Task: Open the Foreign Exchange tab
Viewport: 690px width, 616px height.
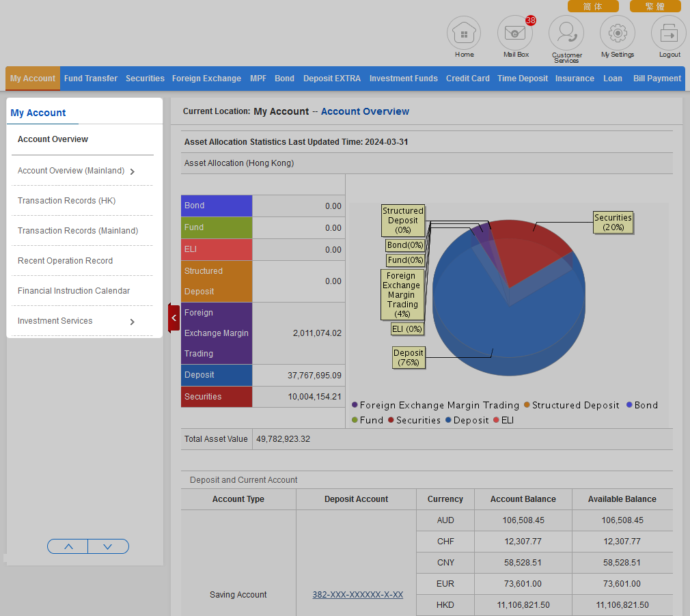Action: [206, 79]
